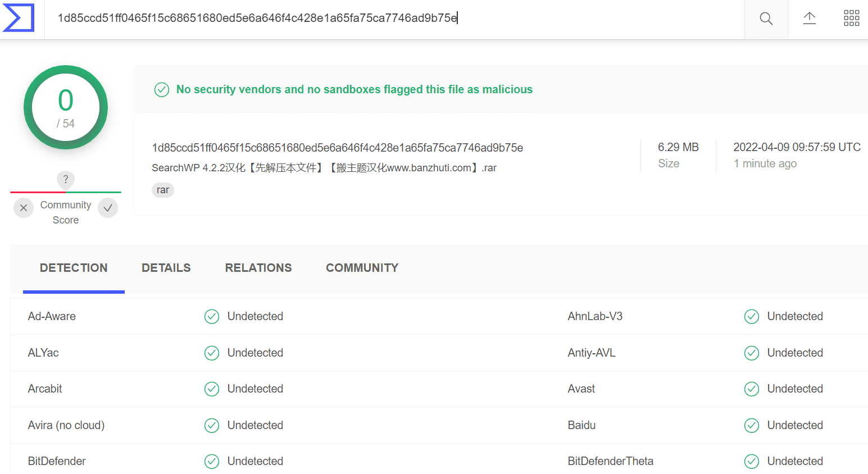Image resolution: width=868 pixels, height=474 pixels.
Task: Select the Avira (no cloud) vendor name
Action: coord(66,425)
